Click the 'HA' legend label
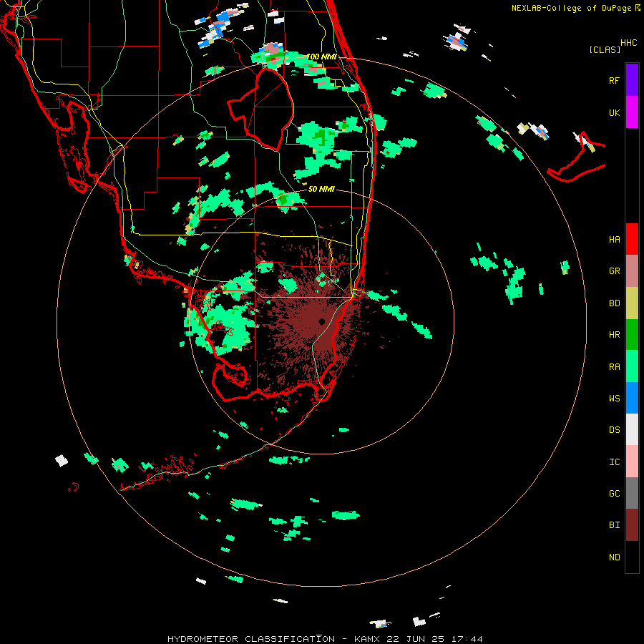Image resolution: width=644 pixels, height=644 pixels. [614, 239]
